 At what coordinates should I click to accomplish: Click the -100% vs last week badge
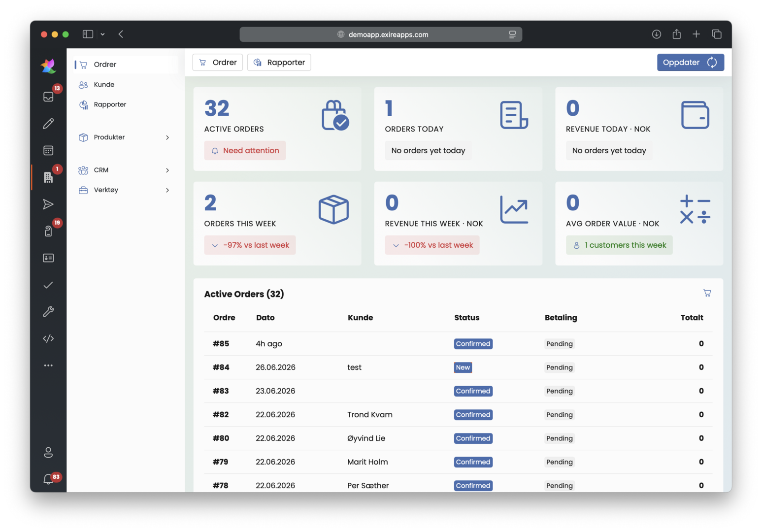(x=432, y=245)
